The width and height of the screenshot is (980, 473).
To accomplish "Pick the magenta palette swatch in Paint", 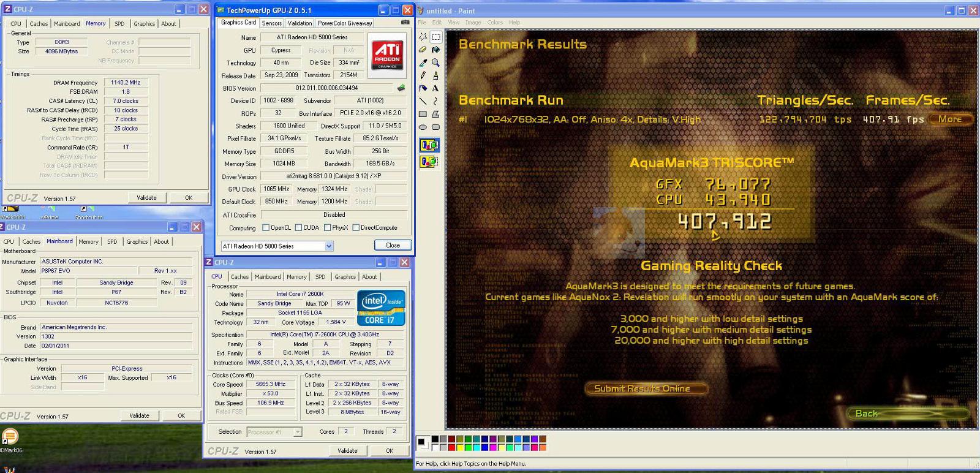I will point(493,447).
